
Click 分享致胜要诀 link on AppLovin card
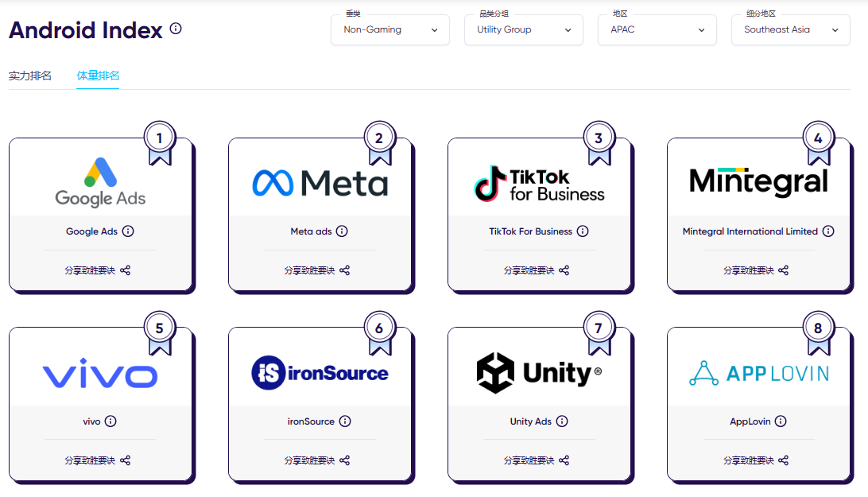pyautogui.click(x=748, y=460)
